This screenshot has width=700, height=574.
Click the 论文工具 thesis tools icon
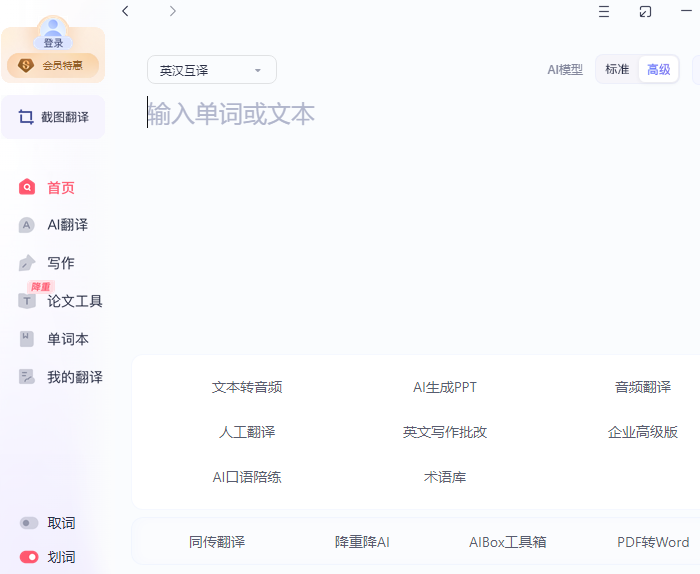(x=27, y=301)
